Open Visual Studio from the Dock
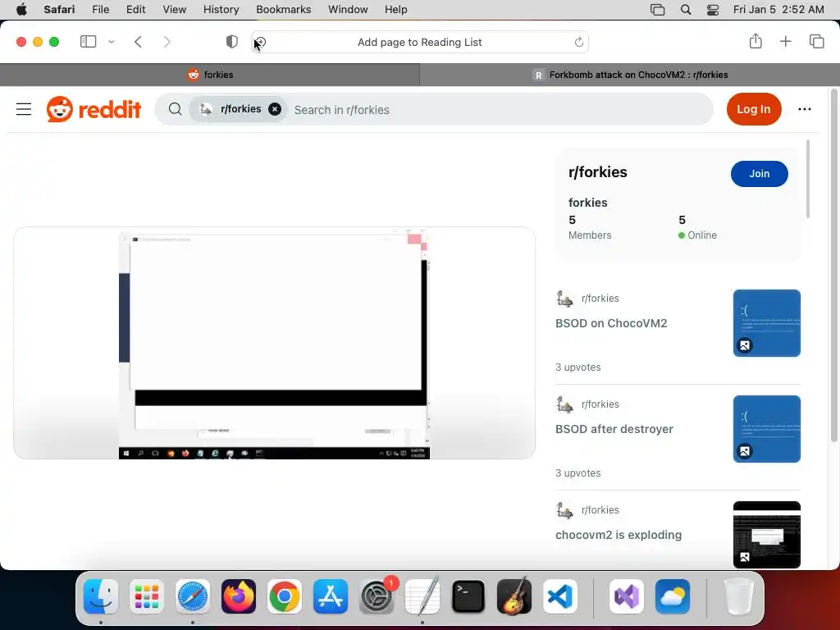Screen dimensions: 840x630 [x=626, y=596]
